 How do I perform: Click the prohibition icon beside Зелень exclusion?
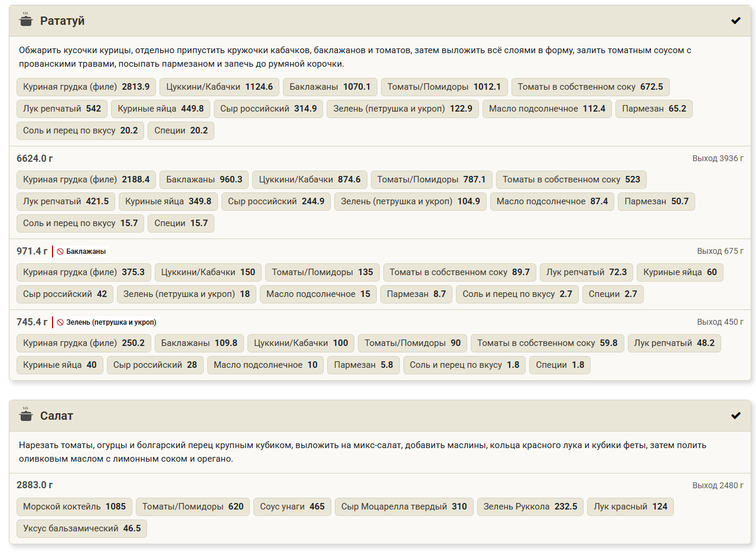pyautogui.click(x=60, y=322)
